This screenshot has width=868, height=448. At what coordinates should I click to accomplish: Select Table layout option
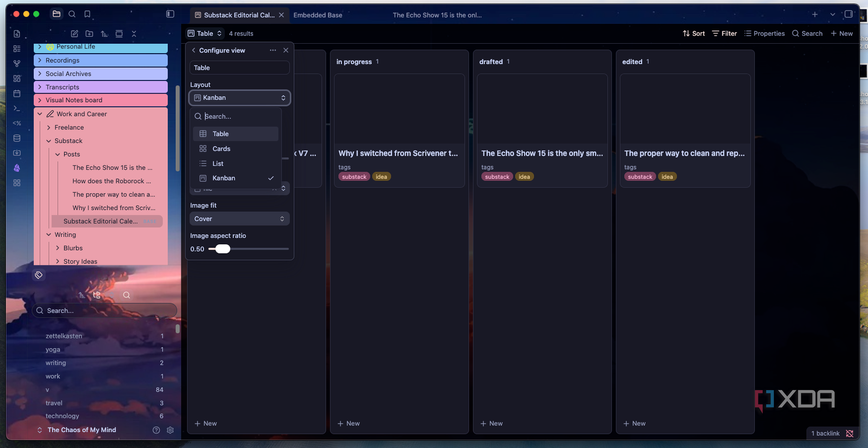tap(236, 134)
